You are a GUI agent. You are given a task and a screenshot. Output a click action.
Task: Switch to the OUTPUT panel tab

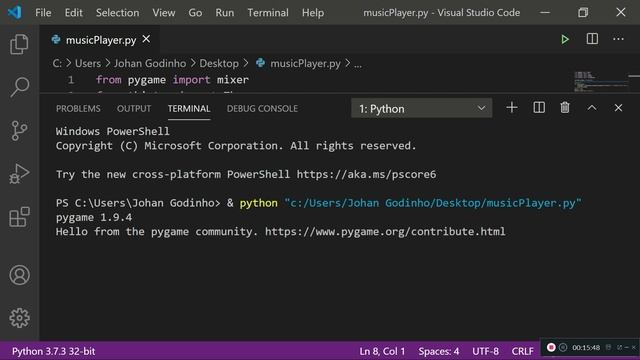(134, 109)
